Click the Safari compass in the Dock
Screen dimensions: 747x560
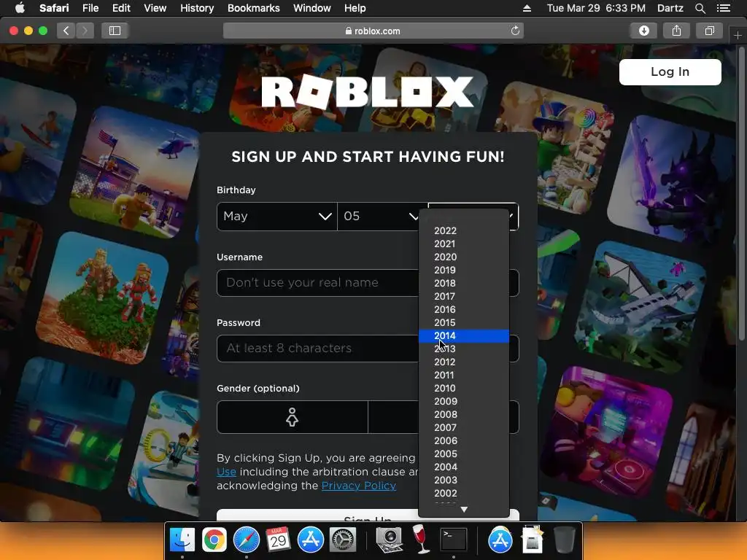coord(247,540)
